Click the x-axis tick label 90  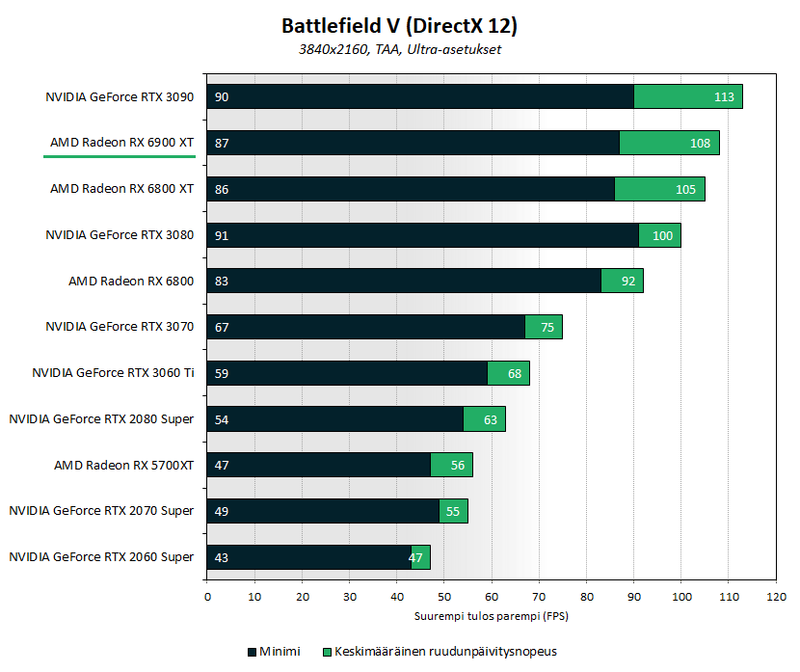[x=633, y=597]
